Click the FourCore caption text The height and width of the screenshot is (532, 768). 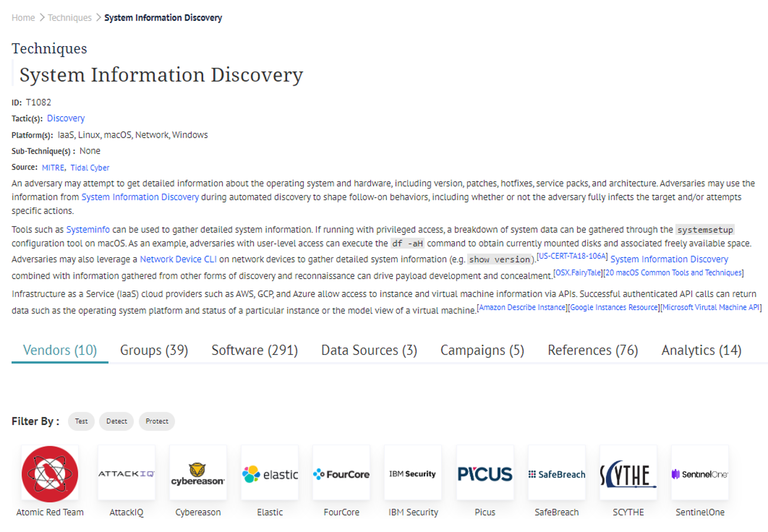341,513
